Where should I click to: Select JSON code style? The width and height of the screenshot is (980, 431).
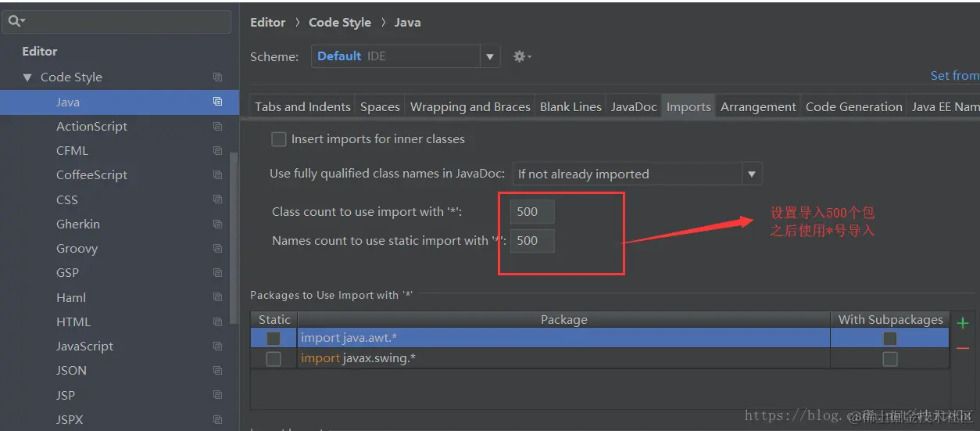point(71,371)
